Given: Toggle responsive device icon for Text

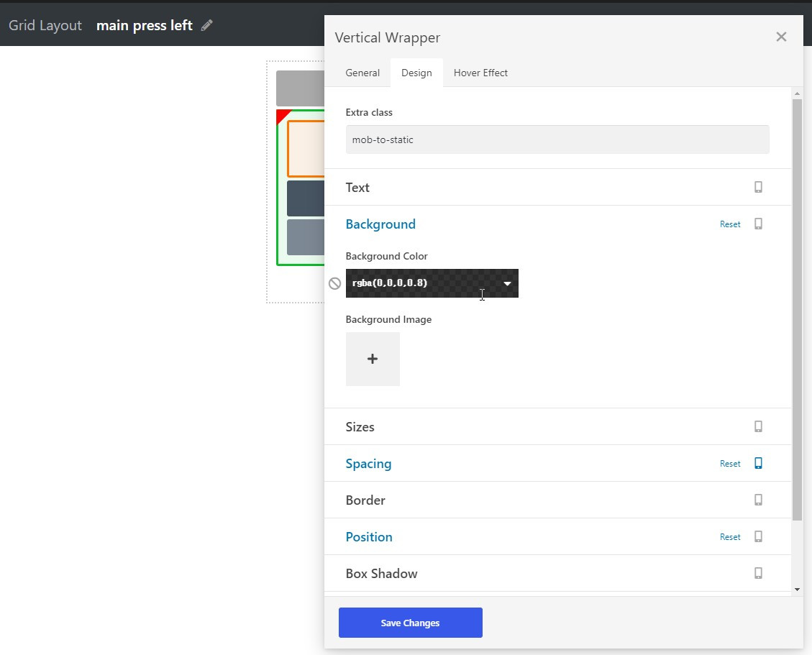Looking at the screenshot, I should [x=758, y=187].
